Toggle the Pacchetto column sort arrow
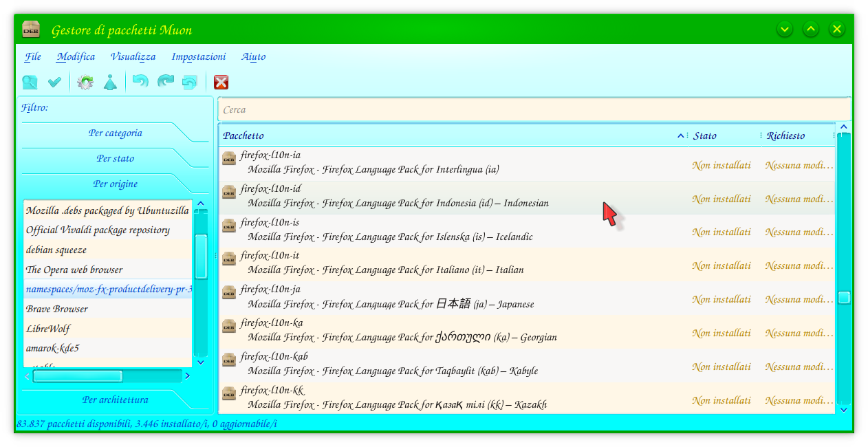This screenshot has width=868, height=447. [680, 135]
